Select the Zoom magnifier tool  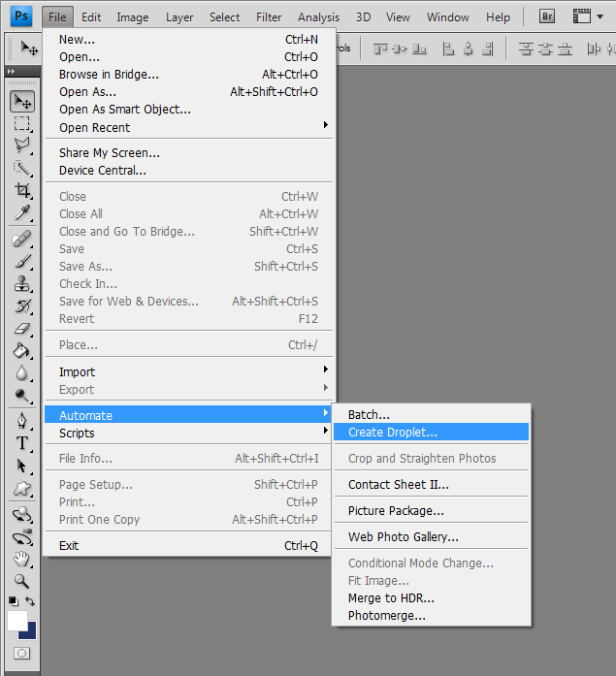pos(22,582)
